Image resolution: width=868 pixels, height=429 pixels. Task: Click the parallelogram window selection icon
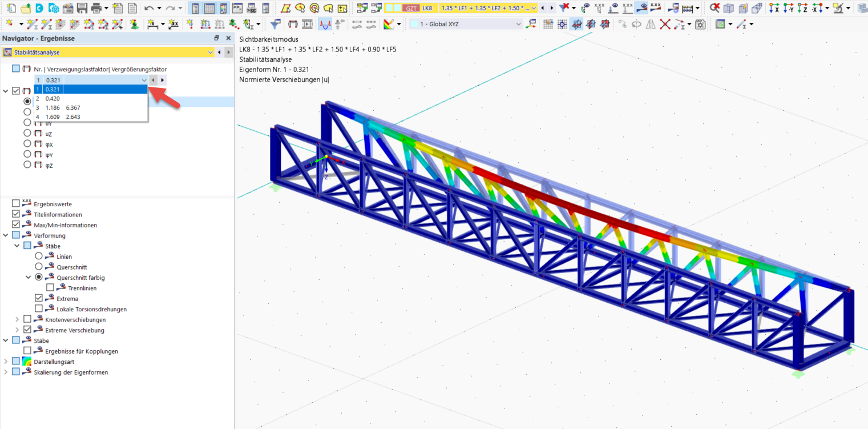tap(286, 8)
